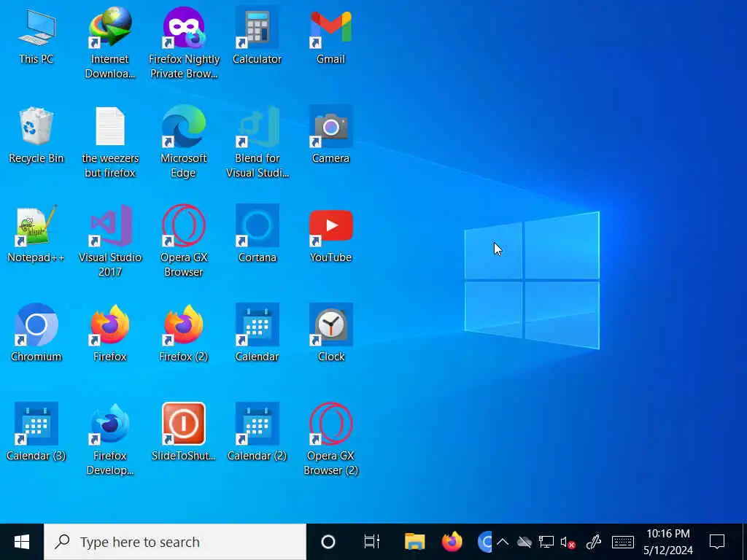
Task: Open the clock showing 10:16 PM
Action: (x=668, y=542)
